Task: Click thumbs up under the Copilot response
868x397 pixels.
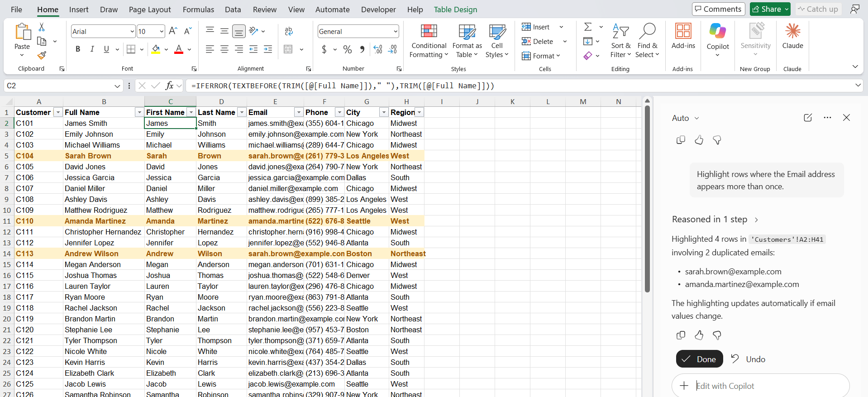Action: [699, 335]
